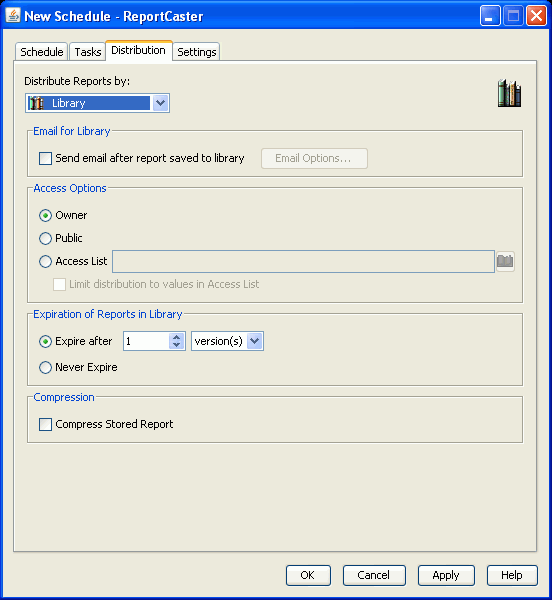This screenshot has height=600, width=552.
Task: Decrease the Expire after value with the down arrow
Action: [176, 345]
